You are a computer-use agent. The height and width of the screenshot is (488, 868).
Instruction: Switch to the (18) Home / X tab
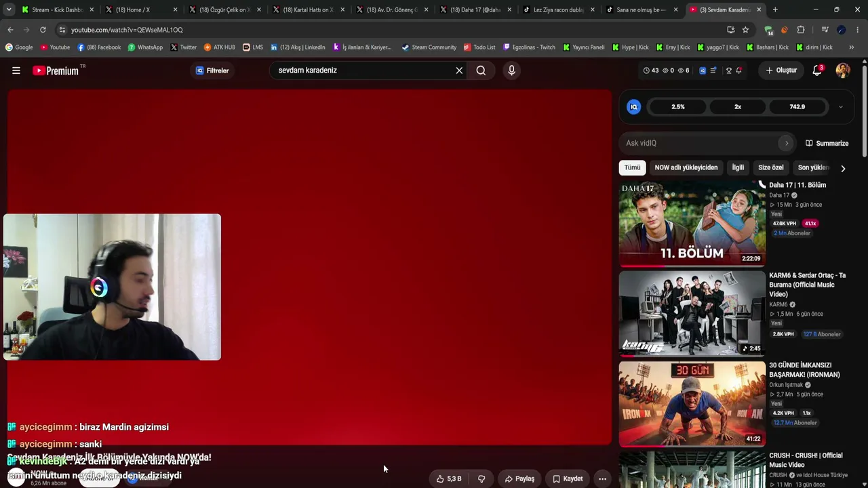click(141, 9)
